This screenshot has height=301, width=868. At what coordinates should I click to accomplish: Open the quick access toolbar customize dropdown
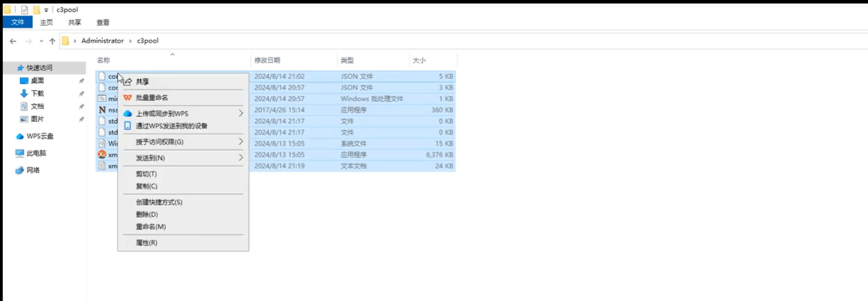click(x=46, y=11)
